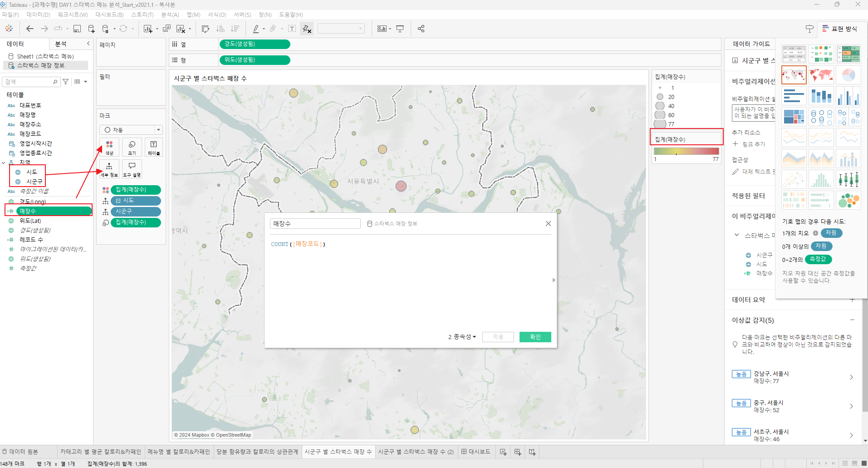Select the packed bubbles chart type thumbnail
The height and width of the screenshot is (468, 868).
[848, 200]
